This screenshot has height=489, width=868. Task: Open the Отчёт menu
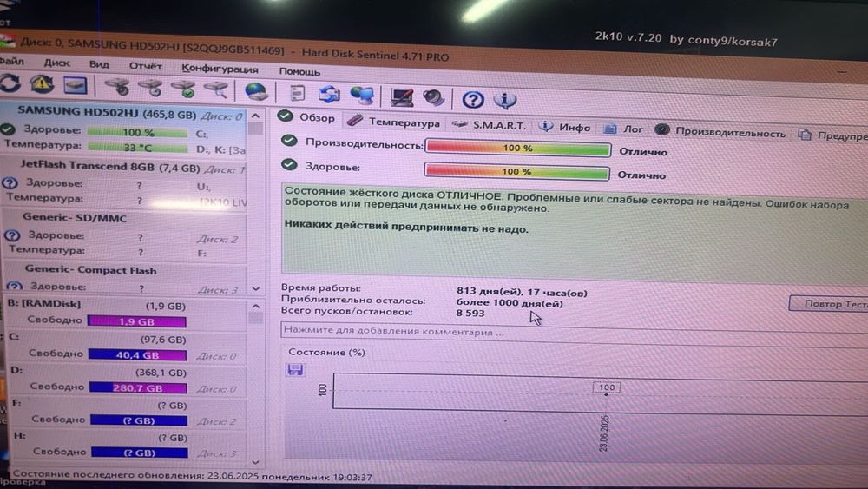click(145, 66)
